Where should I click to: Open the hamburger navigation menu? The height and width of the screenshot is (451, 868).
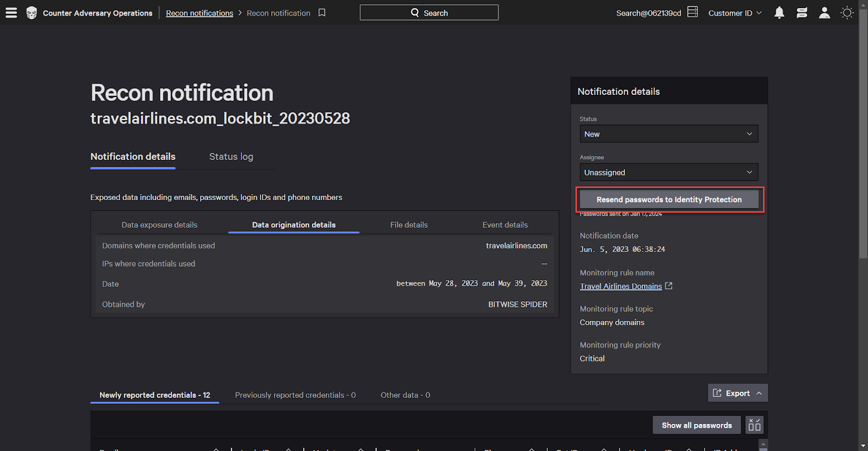pyautogui.click(x=11, y=12)
